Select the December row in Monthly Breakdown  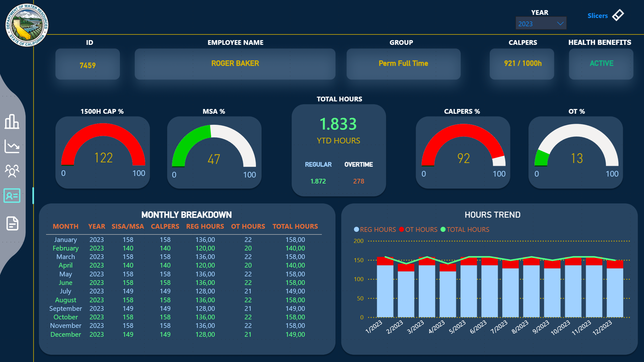66,334
